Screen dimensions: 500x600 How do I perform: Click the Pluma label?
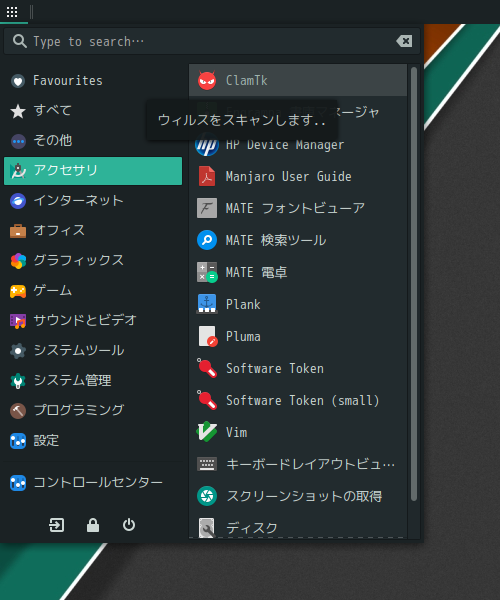pyautogui.click(x=243, y=336)
